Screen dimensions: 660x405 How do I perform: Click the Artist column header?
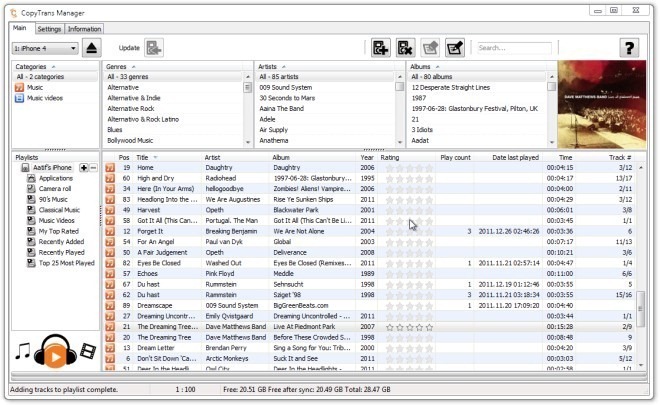point(235,157)
